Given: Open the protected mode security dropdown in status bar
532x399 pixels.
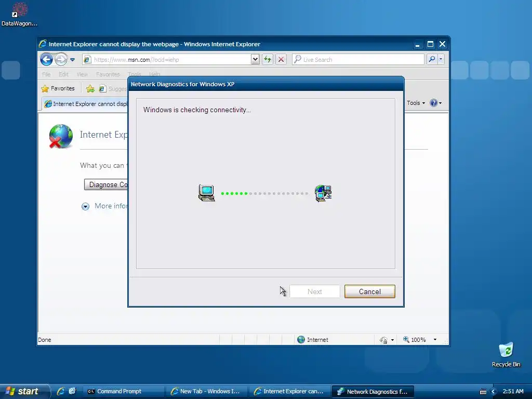Looking at the screenshot, I should [x=387, y=340].
